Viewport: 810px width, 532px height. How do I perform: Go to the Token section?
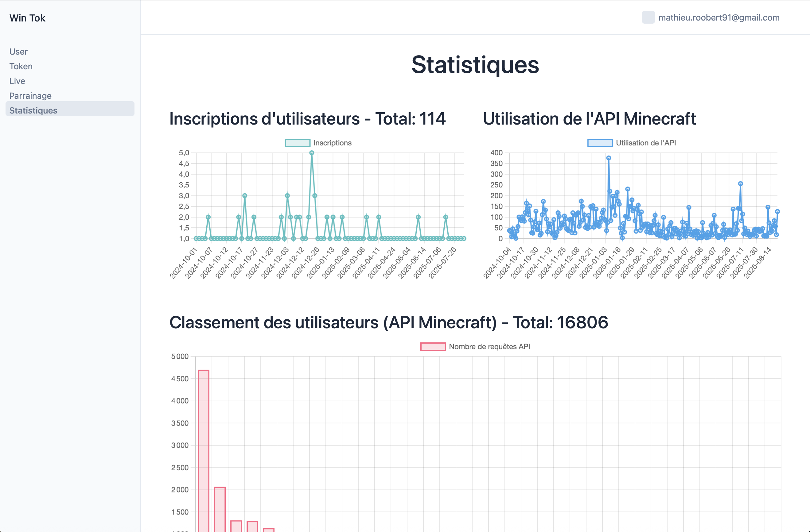click(21, 66)
